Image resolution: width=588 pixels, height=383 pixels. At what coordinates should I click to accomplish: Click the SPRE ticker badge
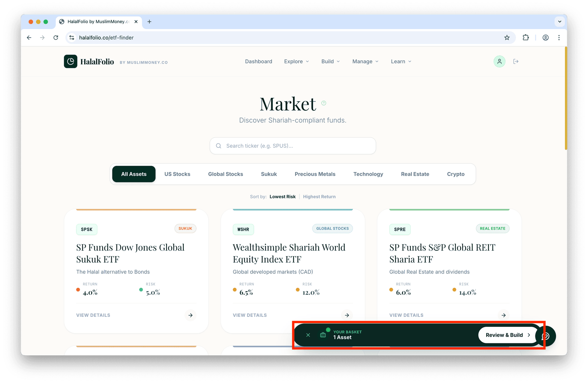[400, 229]
